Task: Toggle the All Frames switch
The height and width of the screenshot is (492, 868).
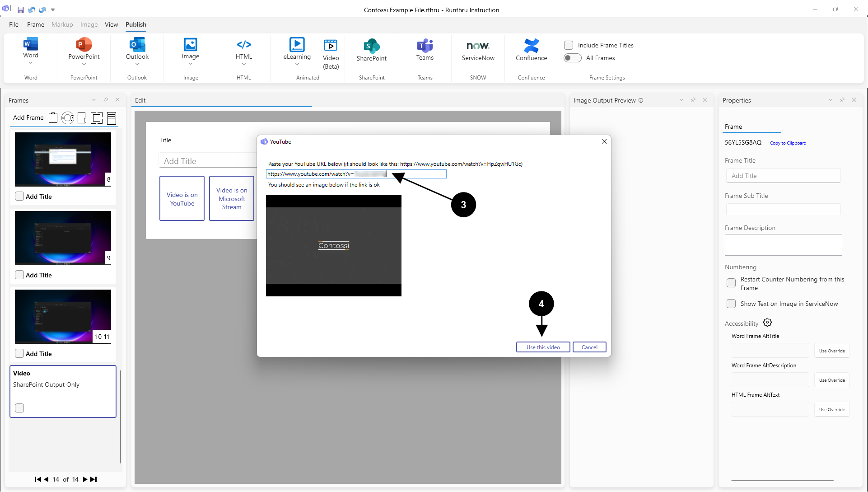Action: [x=572, y=58]
